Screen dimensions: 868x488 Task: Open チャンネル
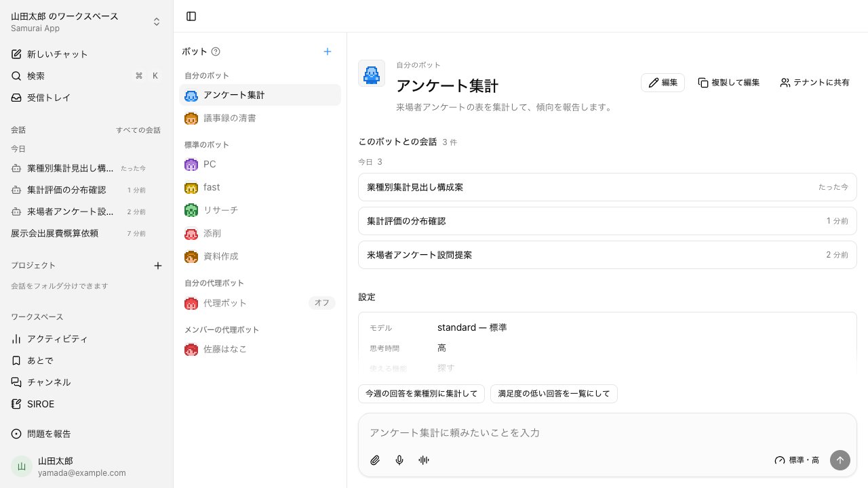[x=87, y=382]
